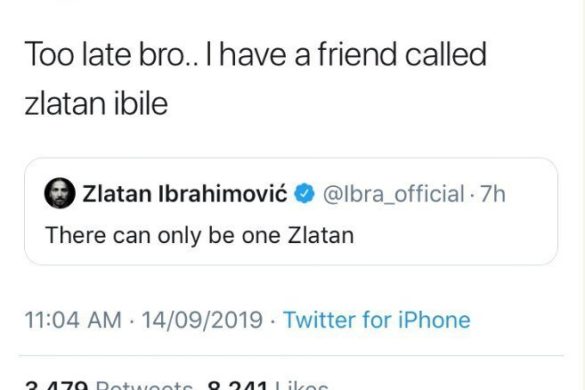Viewport: 585px width, 390px height.
Task: Click the 11:04 AM tweet time
Action: pyautogui.click(x=73, y=320)
